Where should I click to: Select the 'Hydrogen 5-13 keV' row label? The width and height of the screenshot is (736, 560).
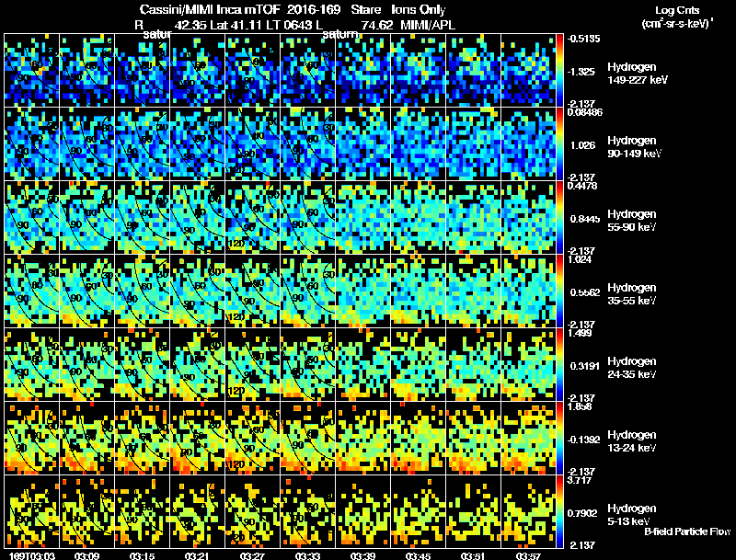[x=632, y=515]
